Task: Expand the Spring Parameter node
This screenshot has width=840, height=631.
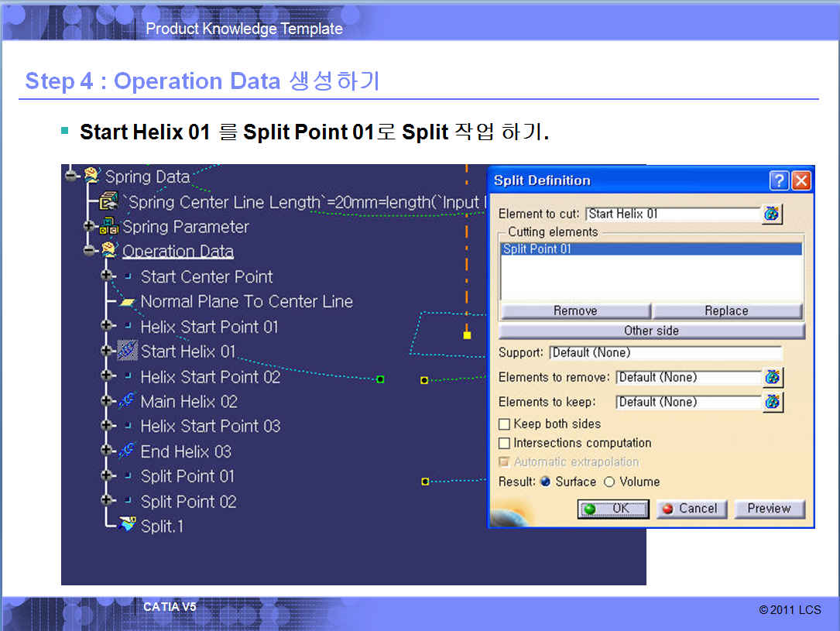Action: (x=91, y=227)
